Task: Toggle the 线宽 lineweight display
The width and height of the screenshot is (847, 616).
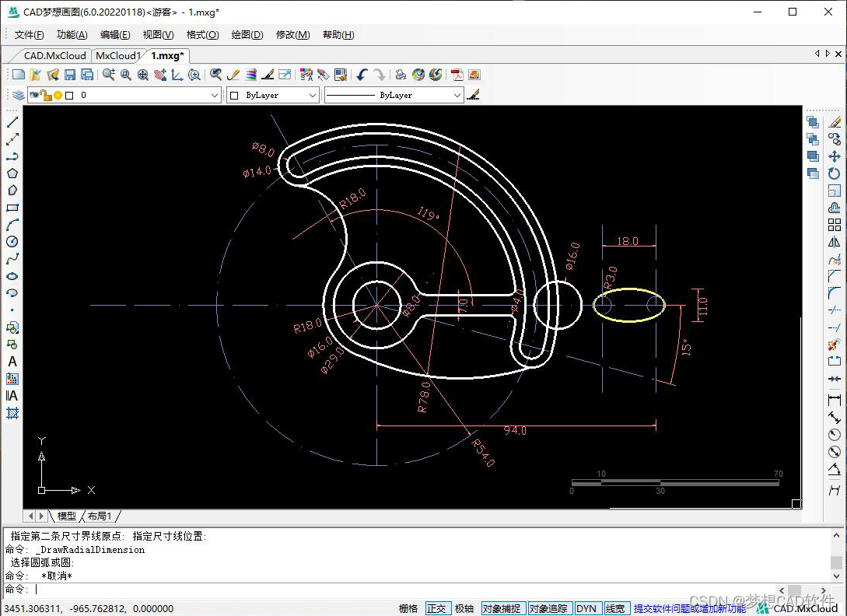Action: pos(614,608)
